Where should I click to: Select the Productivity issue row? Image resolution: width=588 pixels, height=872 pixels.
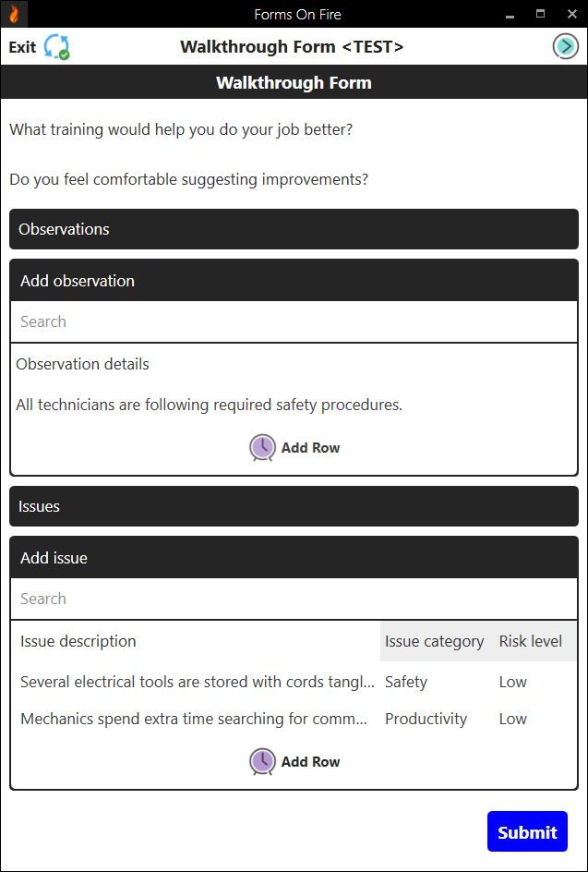click(x=294, y=719)
